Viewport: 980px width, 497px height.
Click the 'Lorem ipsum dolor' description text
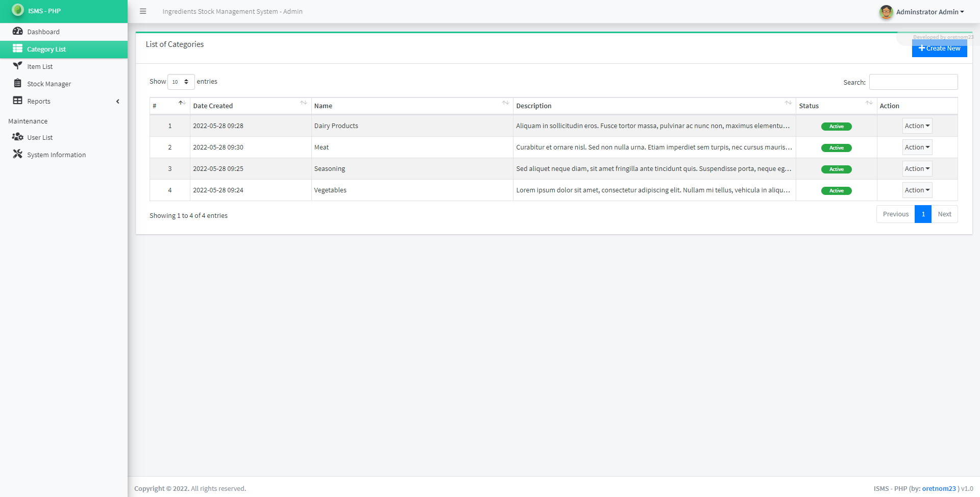[653, 190]
